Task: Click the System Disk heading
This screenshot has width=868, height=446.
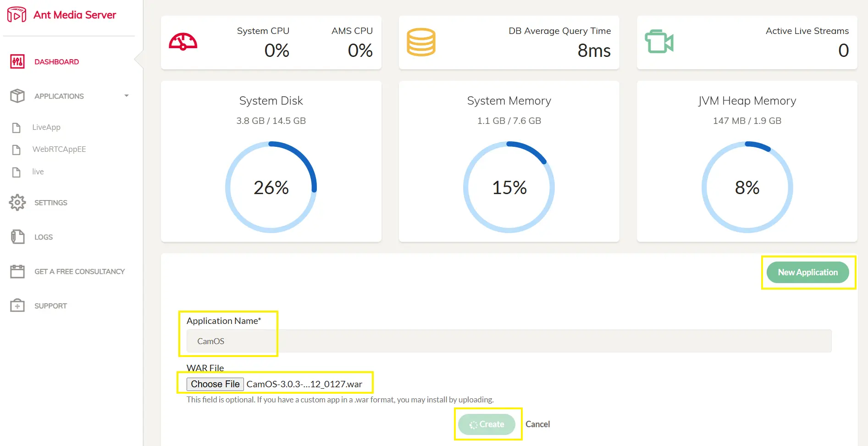Action: coord(271,101)
